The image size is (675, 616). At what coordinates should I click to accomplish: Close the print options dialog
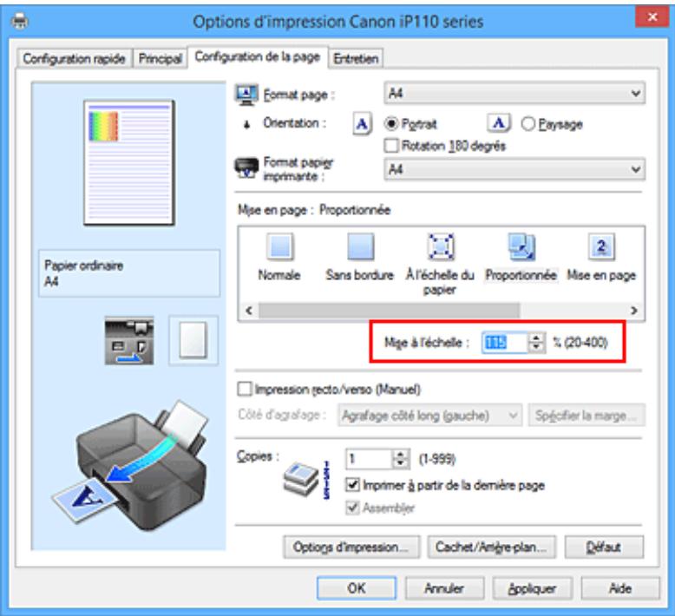[652, 17]
